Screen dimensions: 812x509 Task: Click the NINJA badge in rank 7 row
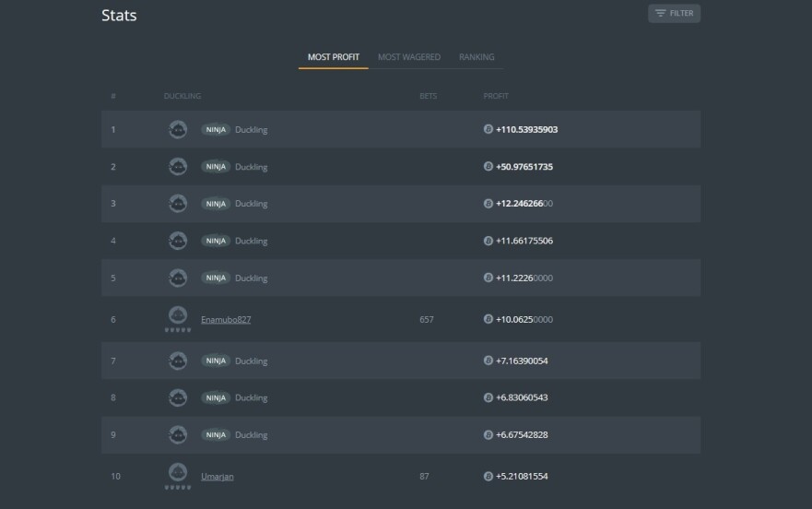[x=216, y=361]
